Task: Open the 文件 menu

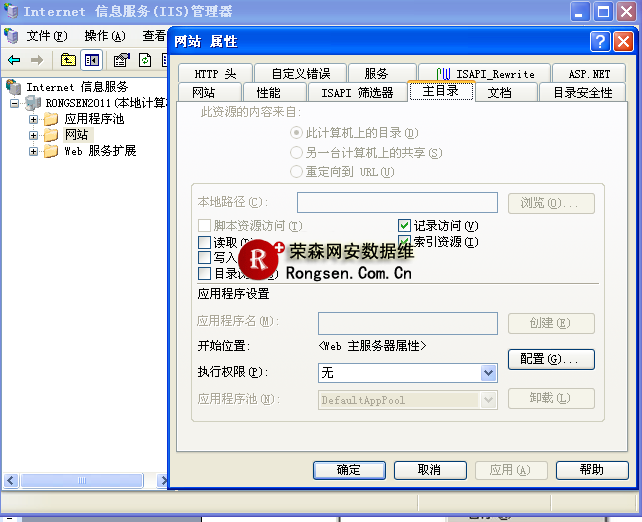Action: (x=45, y=35)
